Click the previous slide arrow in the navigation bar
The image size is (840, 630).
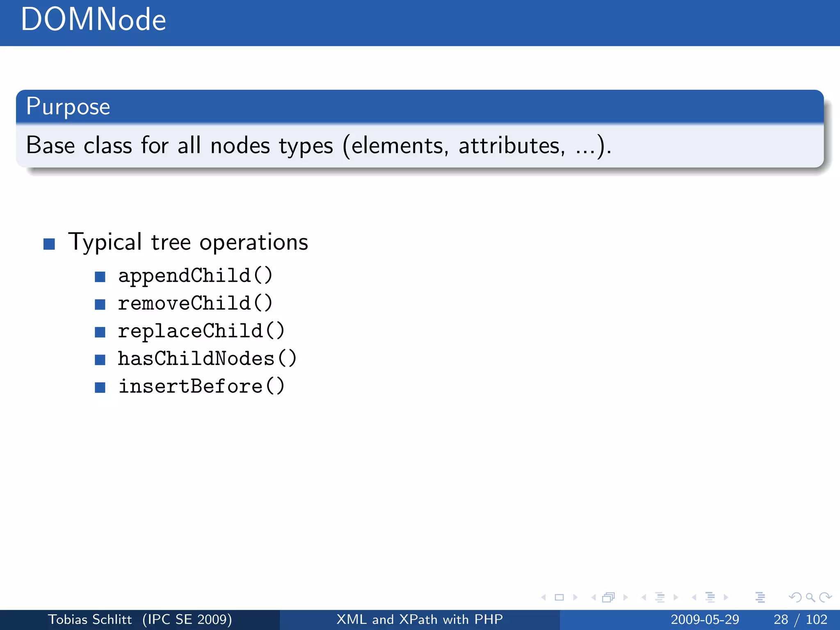[544, 598]
